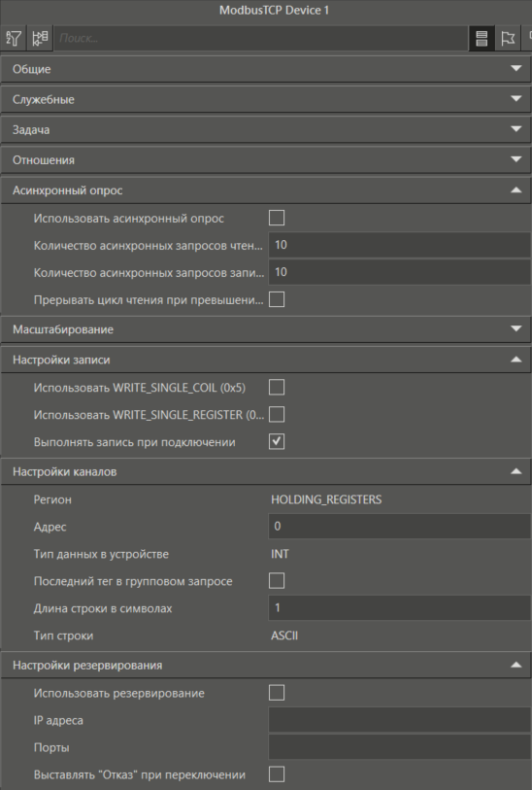Expand the Масштабирование section
Viewport: 532px width, 790px height.
coord(265,329)
